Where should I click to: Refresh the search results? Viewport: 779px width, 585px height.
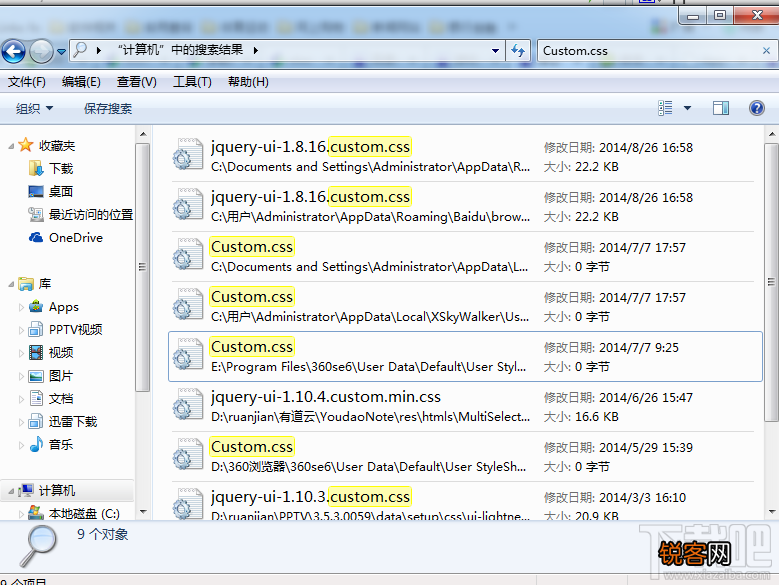[518, 51]
